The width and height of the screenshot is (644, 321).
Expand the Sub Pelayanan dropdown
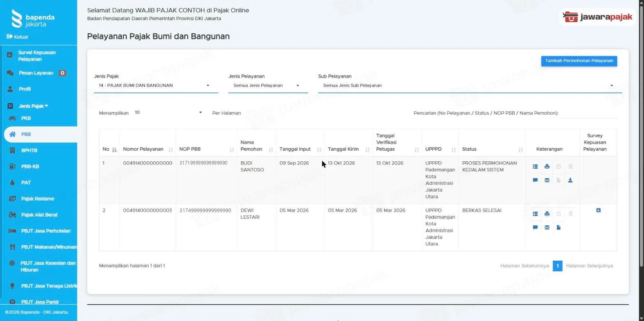click(x=470, y=86)
